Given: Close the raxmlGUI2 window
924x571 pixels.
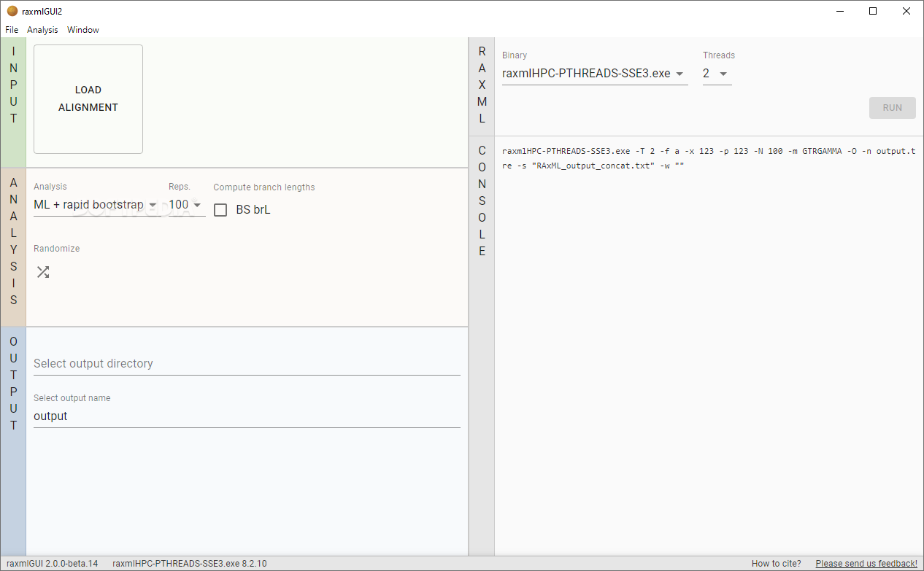Looking at the screenshot, I should coord(906,11).
